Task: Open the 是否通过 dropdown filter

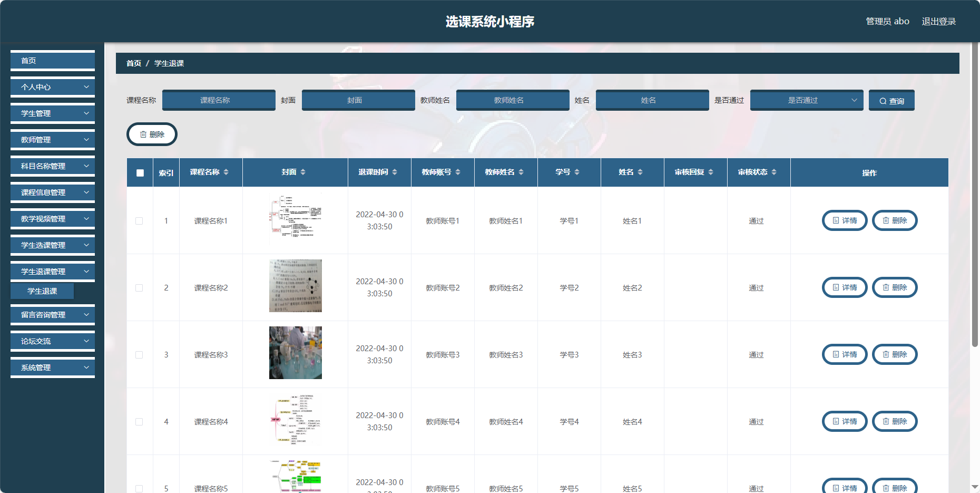Action: coord(807,100)
